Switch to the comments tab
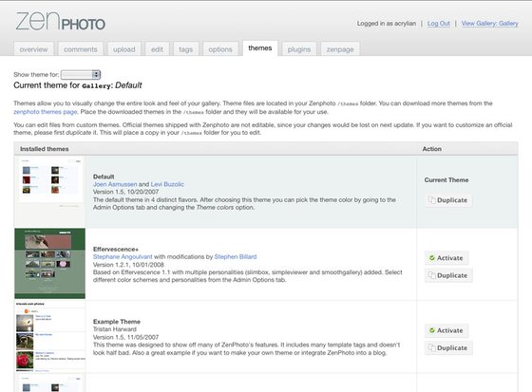532x392 pixels. pyautogui.click(x=81, y=49)
